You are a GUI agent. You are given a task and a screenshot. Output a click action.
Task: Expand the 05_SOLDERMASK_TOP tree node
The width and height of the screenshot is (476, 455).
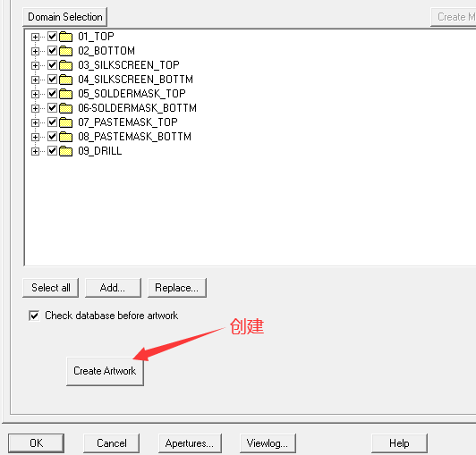(35, 94)
